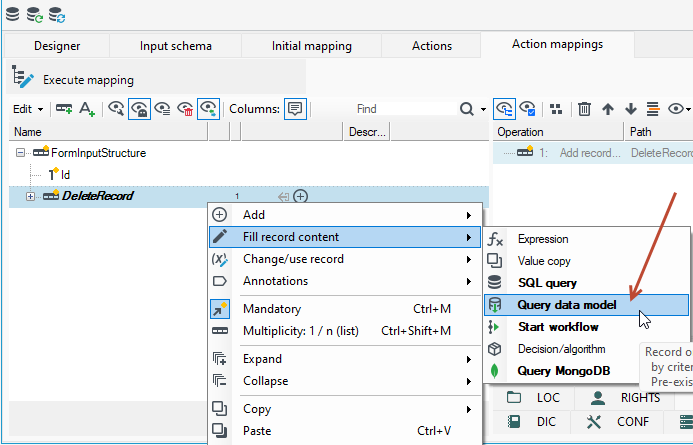Click the database icon with blue sync arrows
Screen dimensions: 693x445
pos(57,15)
